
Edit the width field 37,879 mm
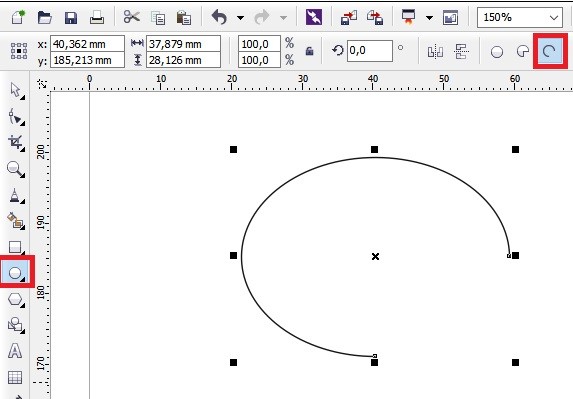tap(183, 44)
